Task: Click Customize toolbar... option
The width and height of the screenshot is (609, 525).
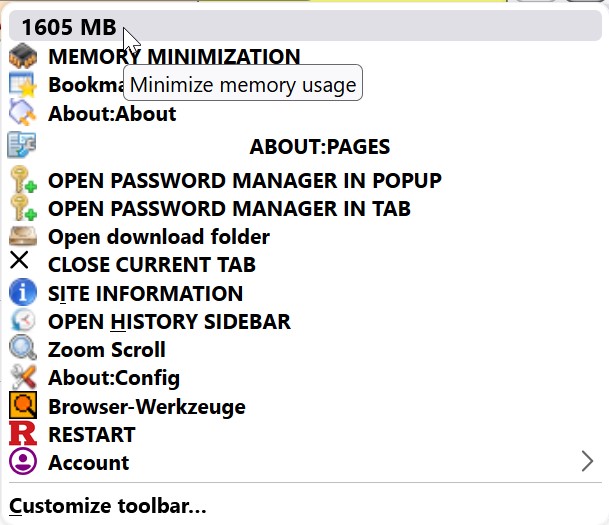Action: (108, 506)
